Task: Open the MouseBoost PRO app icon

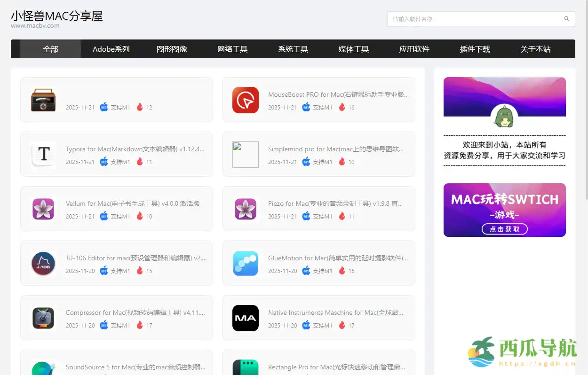Action: (245, 100)
